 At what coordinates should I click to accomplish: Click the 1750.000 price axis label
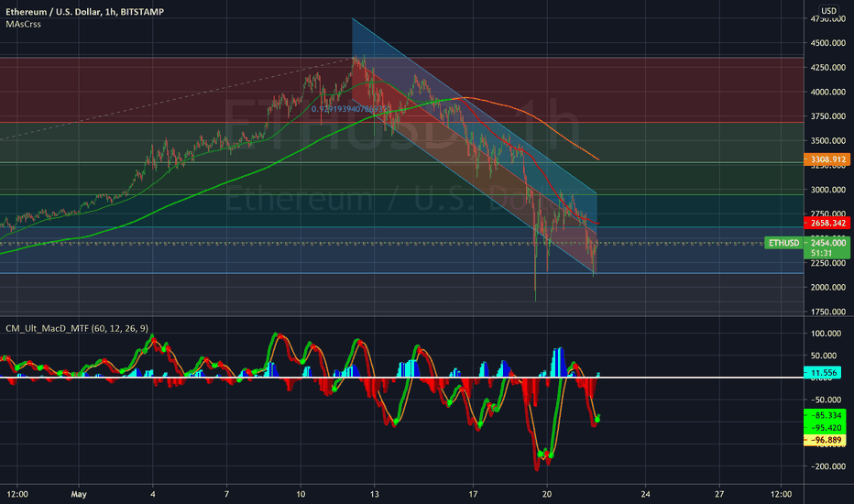[827, 312]
